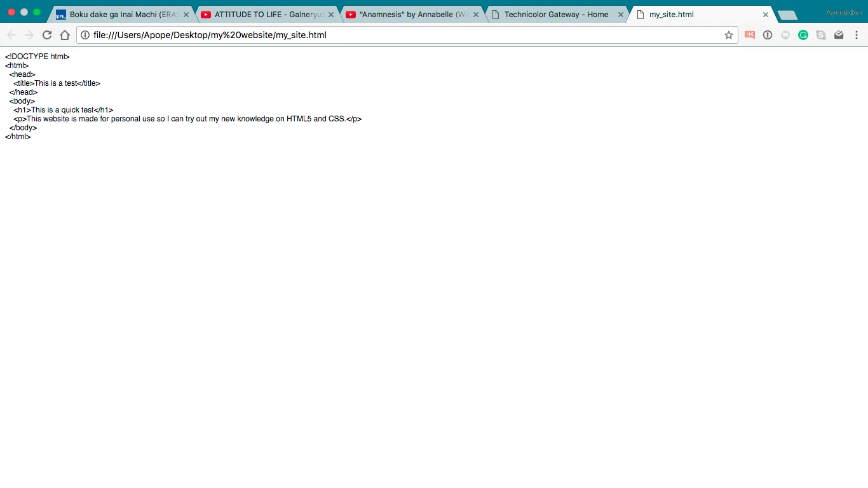The width and height of the screenshot is (868, 488).
Task: Reload the current page
Action: (46, 35)
